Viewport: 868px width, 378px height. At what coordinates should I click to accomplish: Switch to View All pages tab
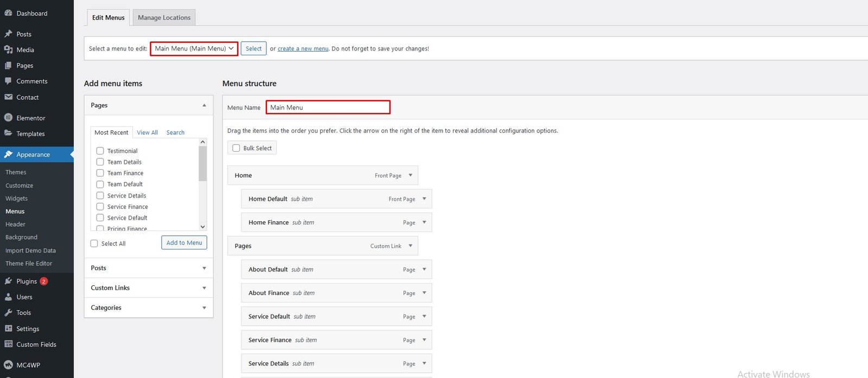coord(147,132)
